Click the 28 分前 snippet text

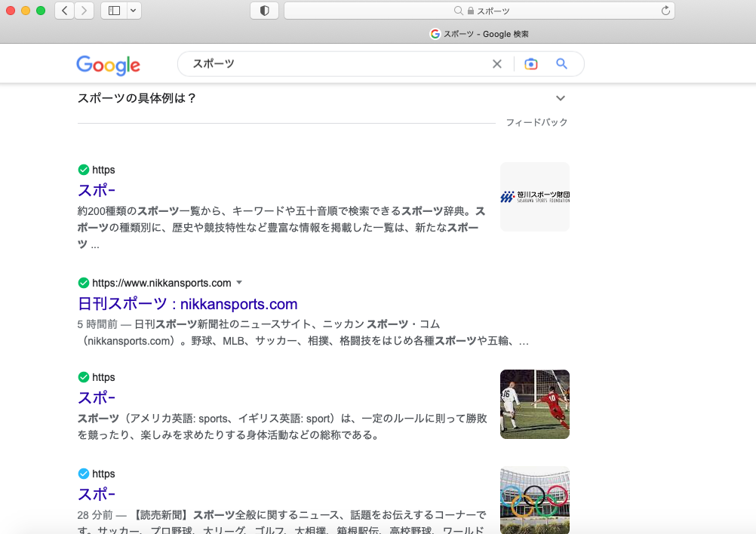95,515
